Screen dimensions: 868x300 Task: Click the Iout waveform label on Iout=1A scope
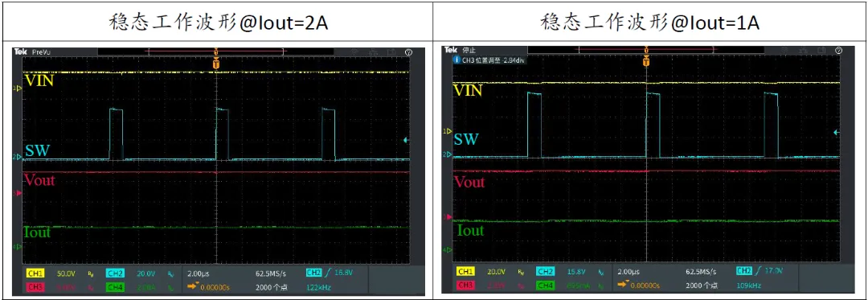pos(470,230)
